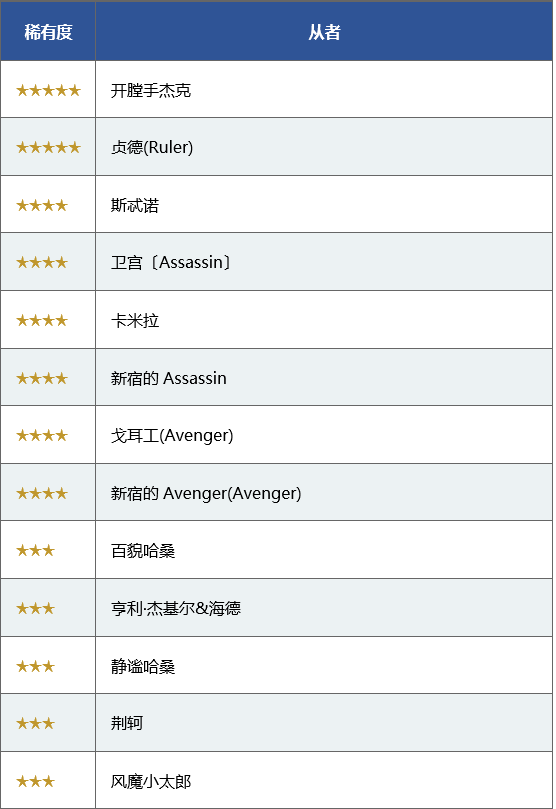The width and height of the screenshot is (556, 809).
Task: Click the four-star rating beside 卡米拉
Action: (42, 321)
